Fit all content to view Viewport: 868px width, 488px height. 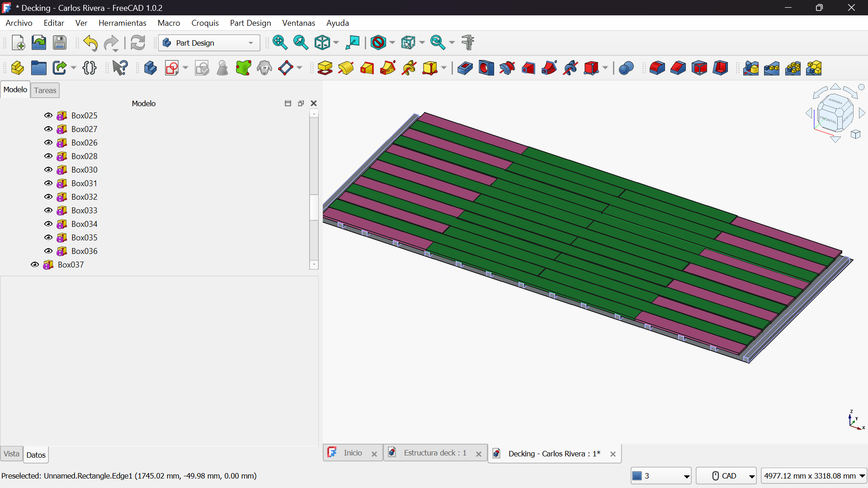click(280, 43)
